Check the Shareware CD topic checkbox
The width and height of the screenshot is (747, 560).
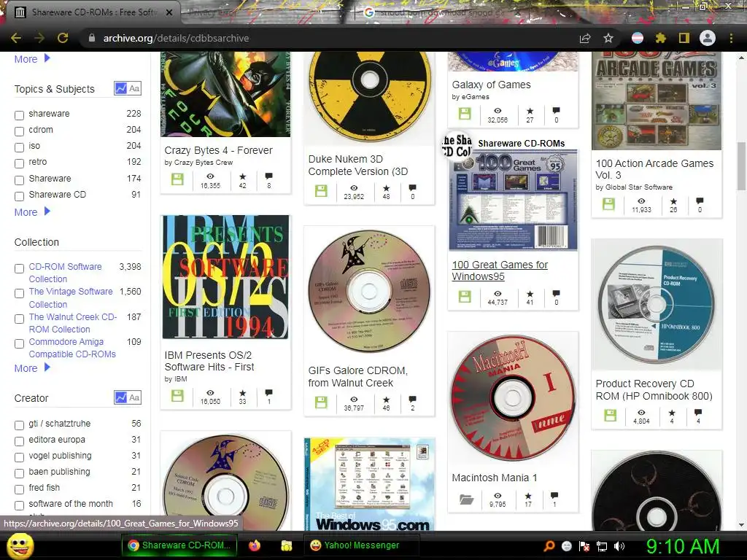click(19, 196)
